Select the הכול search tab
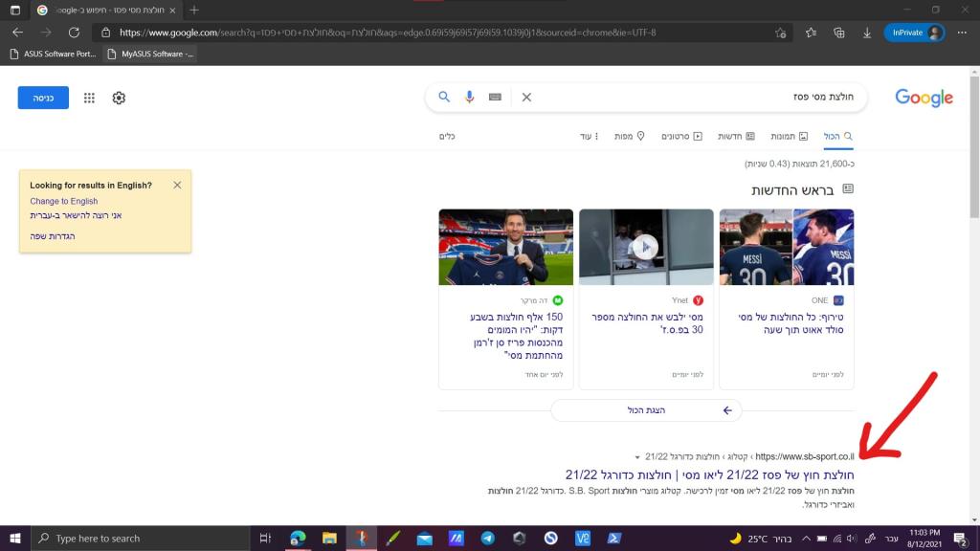The image size is (980, 551). coord(838,136)
